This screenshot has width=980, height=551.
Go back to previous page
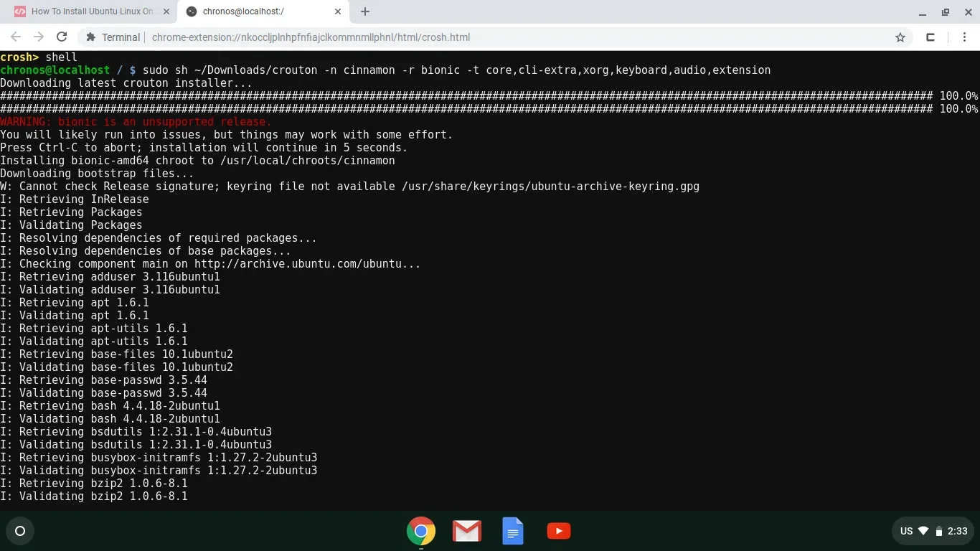[16, 37]
